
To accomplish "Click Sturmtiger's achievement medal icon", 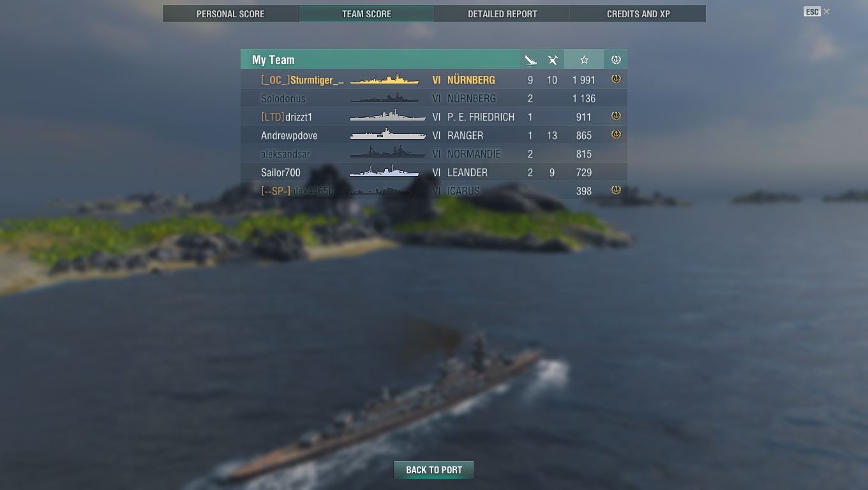I will 616,79.
